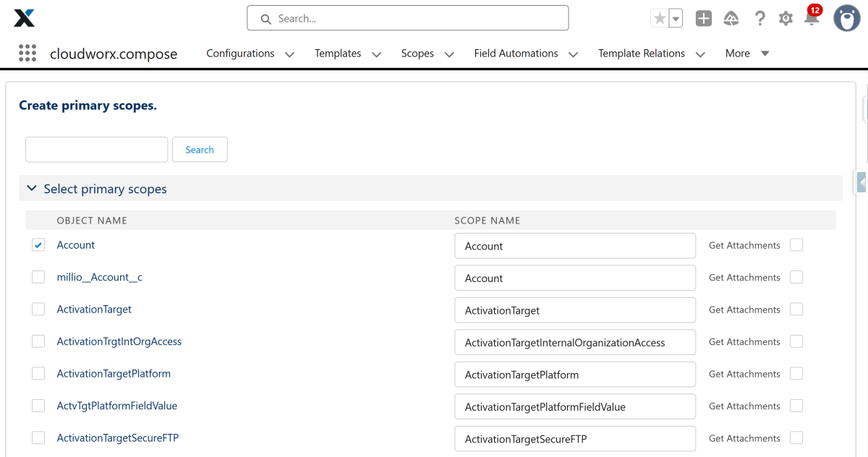Click the magnifier icon in global search
This screenshot has width=868, height=457.
265,19
